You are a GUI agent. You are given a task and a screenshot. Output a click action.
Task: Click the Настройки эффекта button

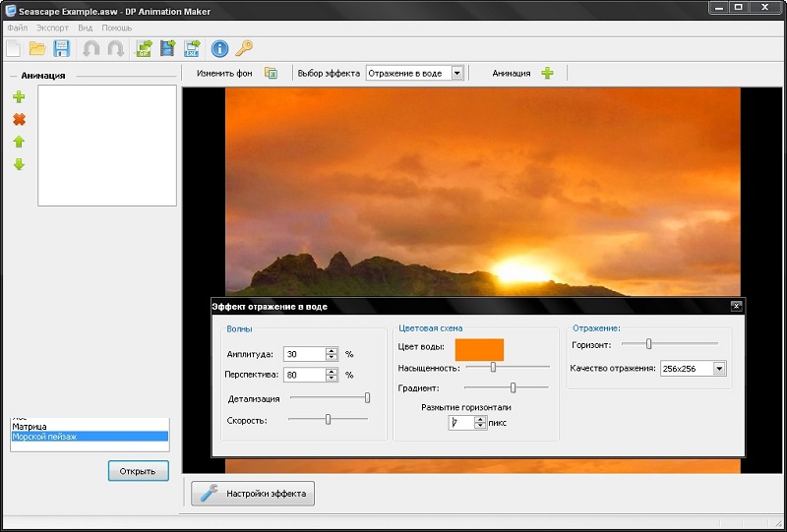pyautogui.click(x=253, y=494)
